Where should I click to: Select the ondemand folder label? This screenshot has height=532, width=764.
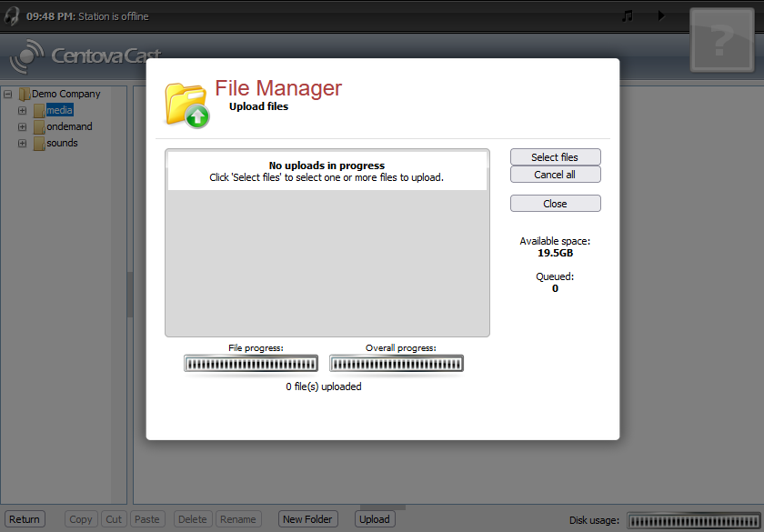pos(69,126)
